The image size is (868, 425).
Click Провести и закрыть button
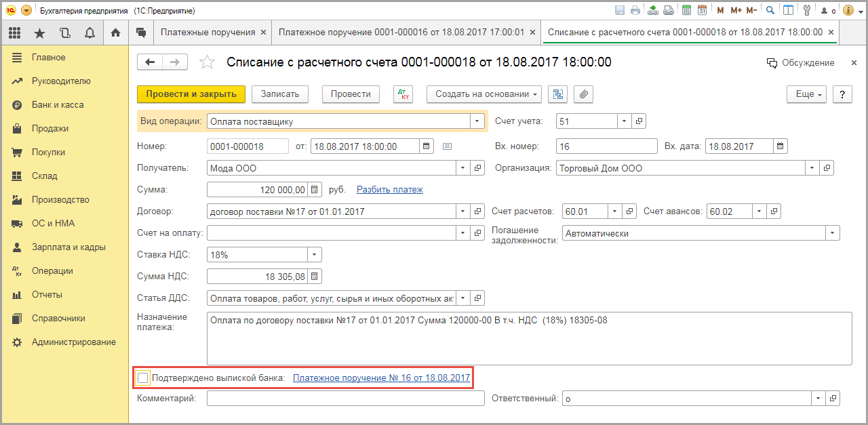tap(191, 94)
